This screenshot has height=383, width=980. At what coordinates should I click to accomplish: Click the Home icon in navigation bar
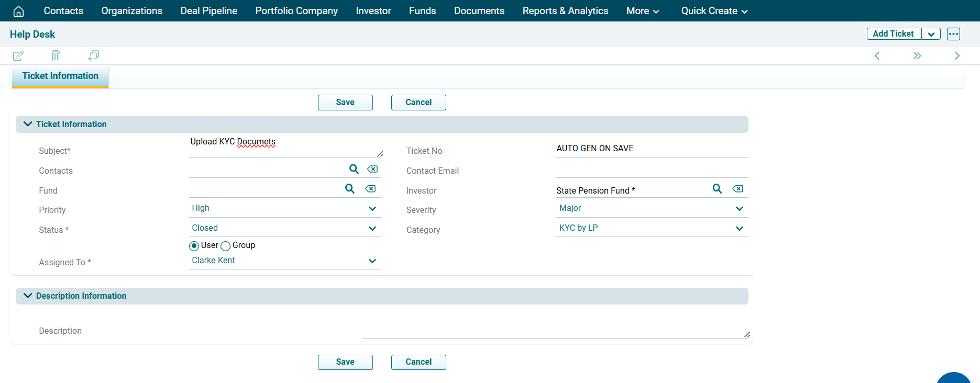pyautogui.click(x=18, y=11)
